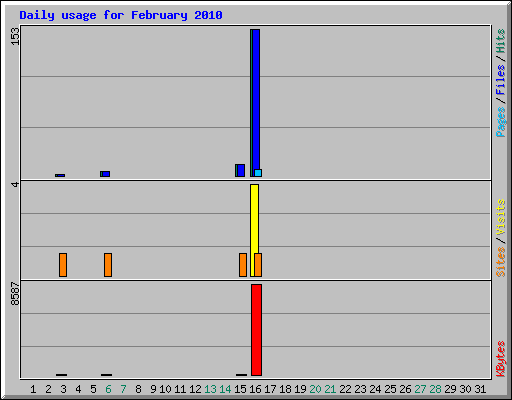Click the green "Hits" legend label
512x400 pixels.
point(500,41)
